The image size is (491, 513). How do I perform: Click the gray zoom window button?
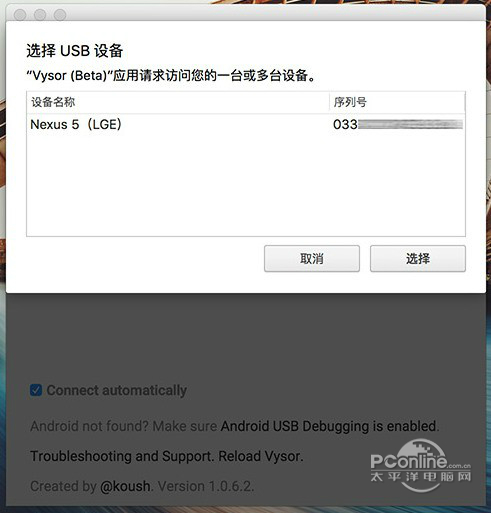tap(60, 15)
